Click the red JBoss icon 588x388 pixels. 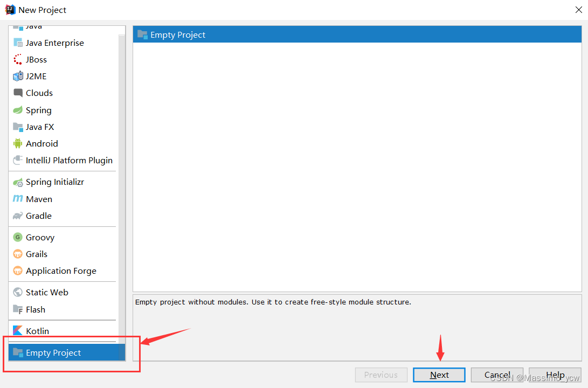[18, 60]
